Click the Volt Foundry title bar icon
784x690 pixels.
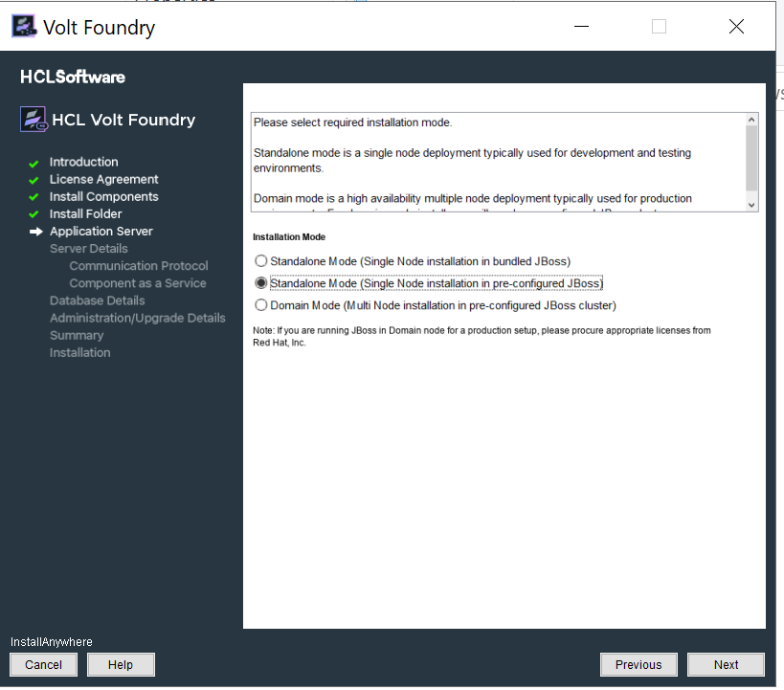(x=24, y=26)
